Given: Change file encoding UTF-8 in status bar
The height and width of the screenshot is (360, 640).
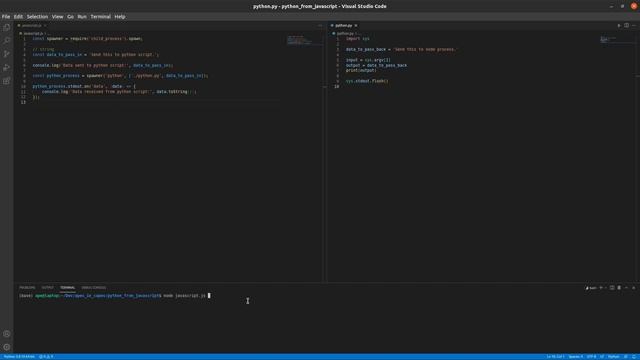Looking at the screenshot, I should [591, 357].
